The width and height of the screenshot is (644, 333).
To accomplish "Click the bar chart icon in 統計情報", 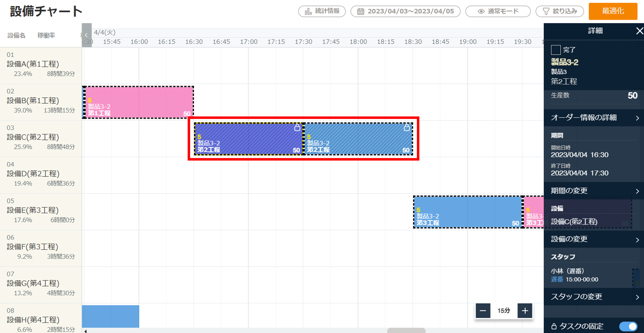I will (x=308, y=11).
